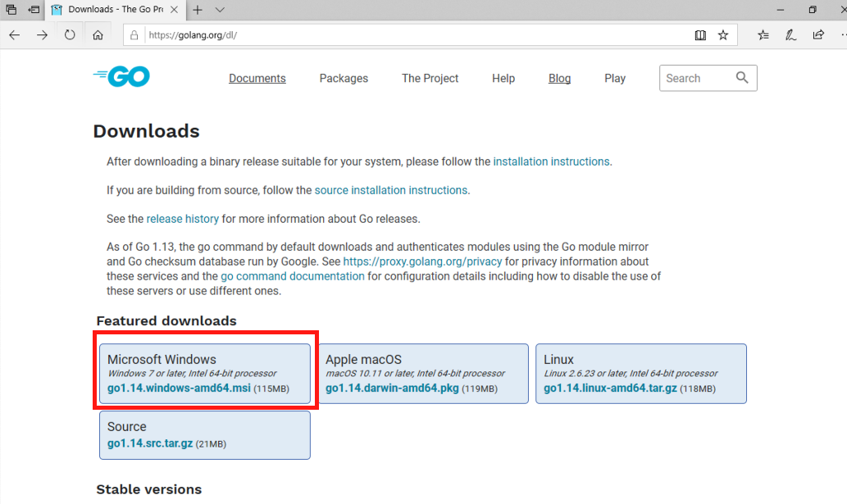Click the Microsoft Windows card title
This screenshot has height=504, width=847.
tap(162, 360)
